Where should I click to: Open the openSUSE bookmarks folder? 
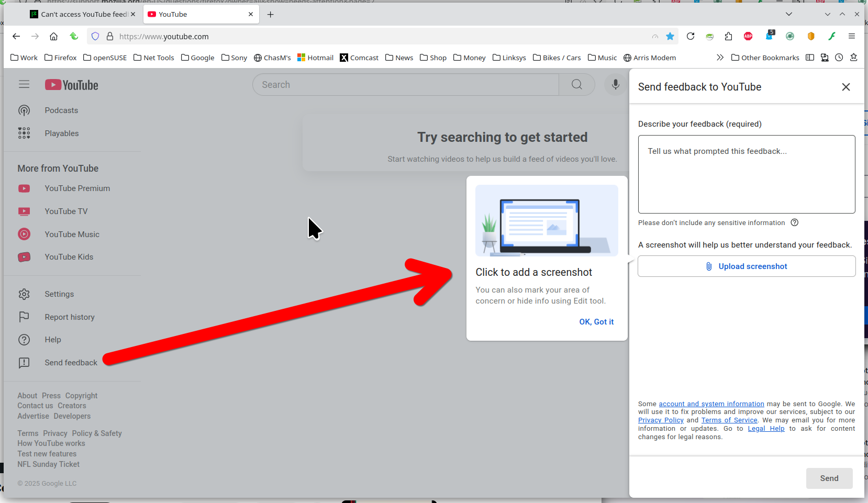coord(105,58)
